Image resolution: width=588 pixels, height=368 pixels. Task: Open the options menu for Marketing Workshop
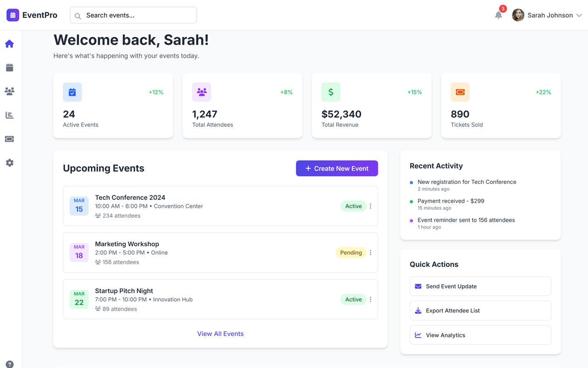point(370,252)
